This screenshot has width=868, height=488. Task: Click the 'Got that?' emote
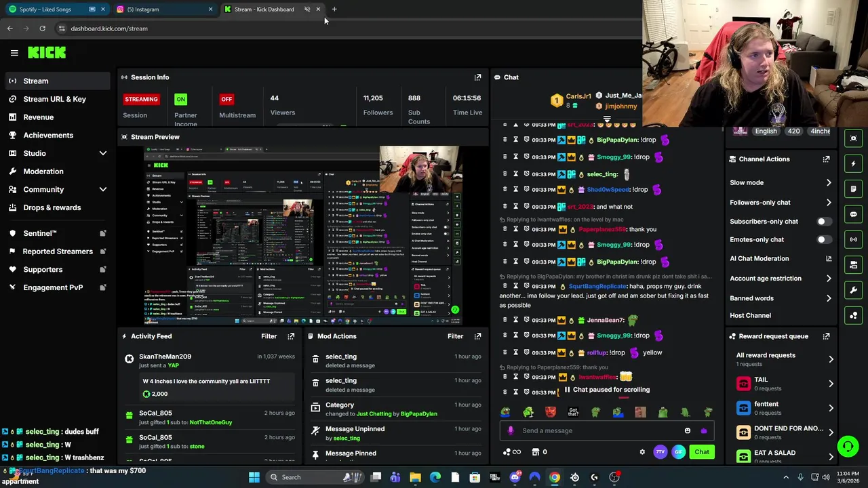click(x=573, y=412)
